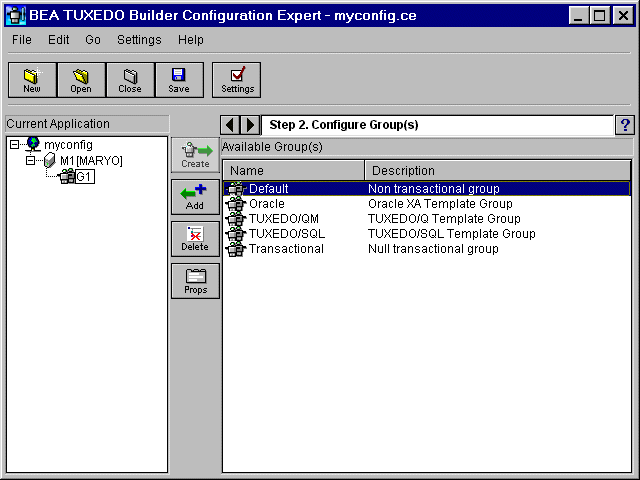Click the Delete button

click(x=196, y=239)
